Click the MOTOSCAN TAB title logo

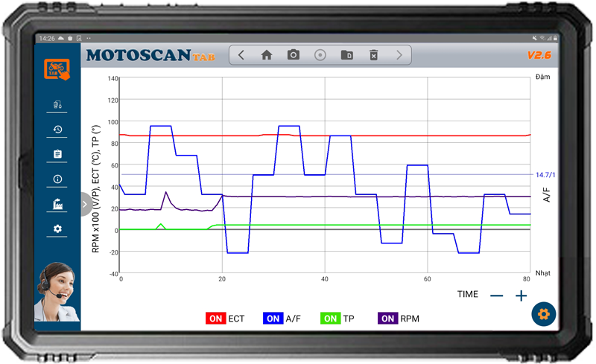(x=150, y=55)
